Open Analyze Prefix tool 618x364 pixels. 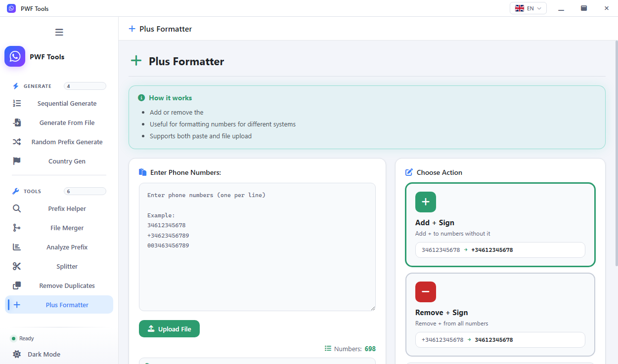tap(59, 247)
